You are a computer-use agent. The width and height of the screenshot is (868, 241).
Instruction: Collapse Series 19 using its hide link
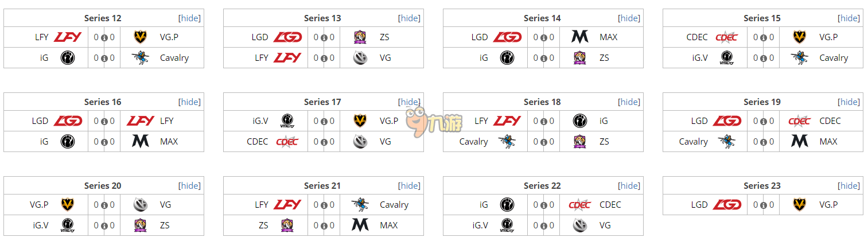pyautogui.click(x=849, y=102)
